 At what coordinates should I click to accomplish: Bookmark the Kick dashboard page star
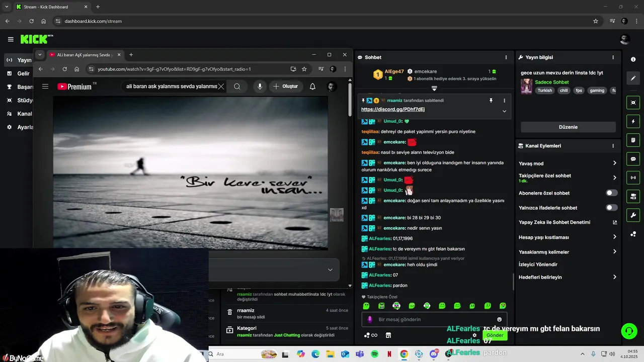click(596, 21)
